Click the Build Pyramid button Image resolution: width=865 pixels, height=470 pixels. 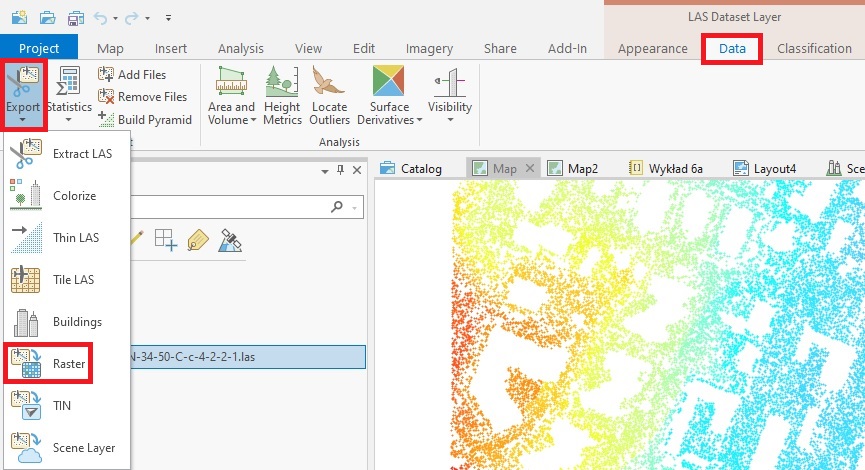[x=144, y=120]
